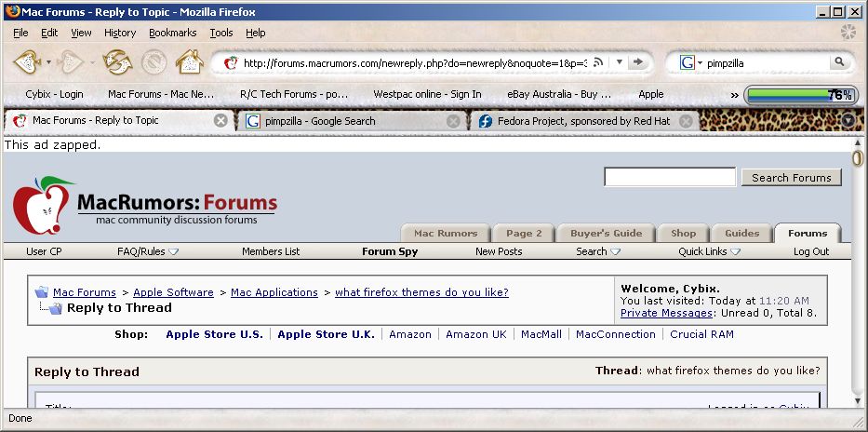
Task: Open the eBay Australia bookmark
Action: click(x=559, y=94)
